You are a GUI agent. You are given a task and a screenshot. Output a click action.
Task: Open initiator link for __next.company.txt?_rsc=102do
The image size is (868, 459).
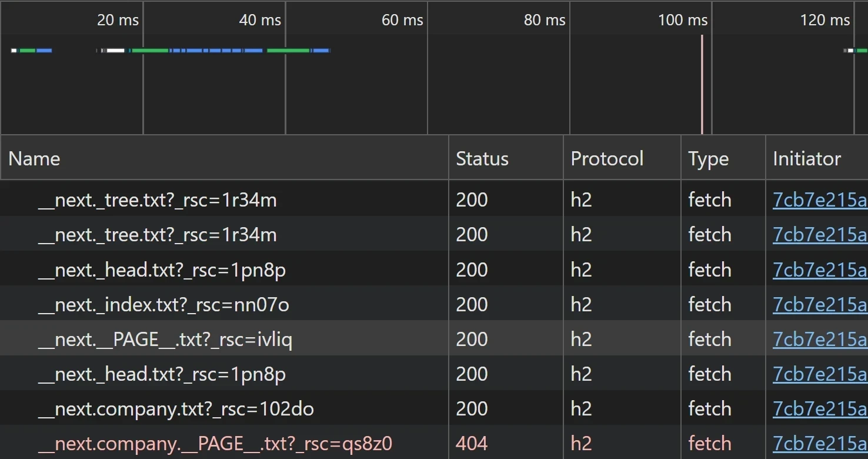pyautogui.click(x=819, y=409)
